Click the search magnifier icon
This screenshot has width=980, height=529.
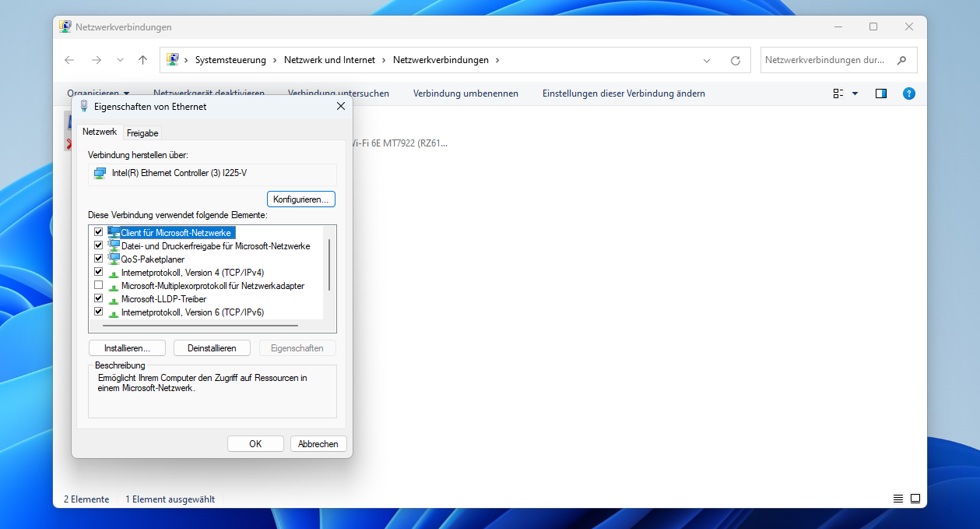(902, 60)
